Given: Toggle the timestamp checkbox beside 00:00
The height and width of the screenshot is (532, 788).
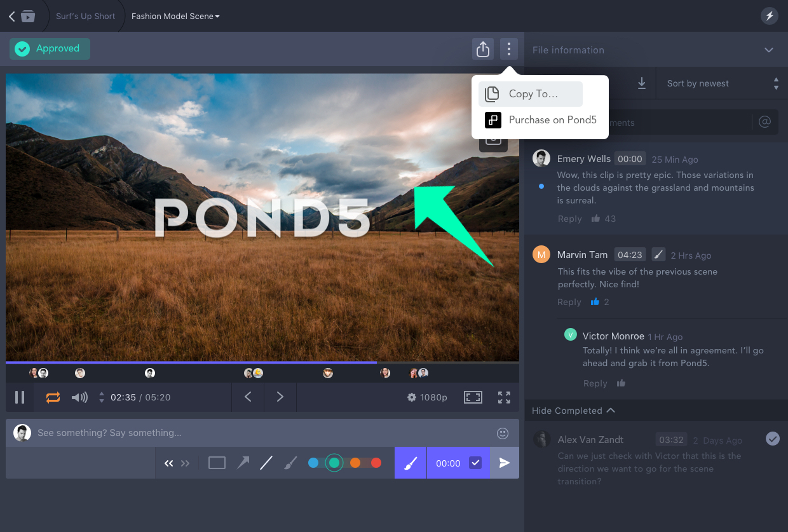Looking at the screenshot, I should [475, 463].
